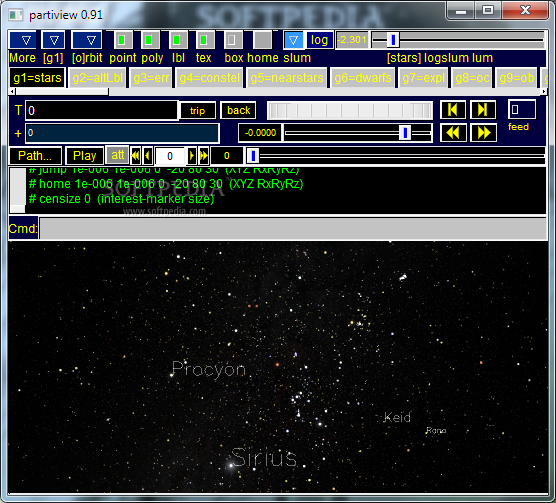The width and height of the screenshot is (556, 503).
Task: Click the time jog wheel strip
Action: [350, 111]
